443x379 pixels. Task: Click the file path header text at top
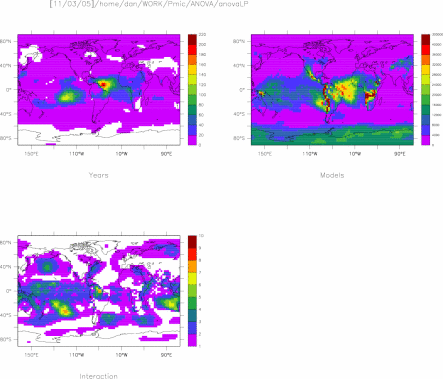pos(149,4)
